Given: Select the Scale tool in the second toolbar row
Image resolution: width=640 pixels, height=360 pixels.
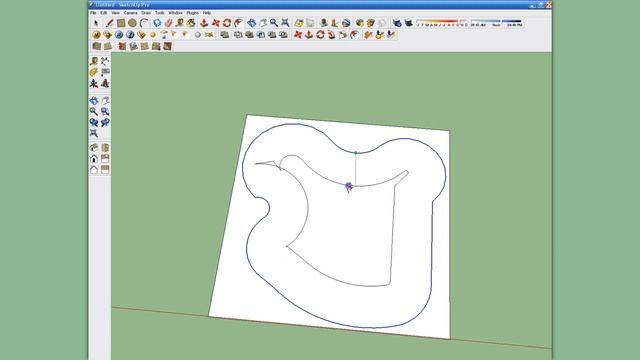Looking at the screenshot, I should point(343,35).
